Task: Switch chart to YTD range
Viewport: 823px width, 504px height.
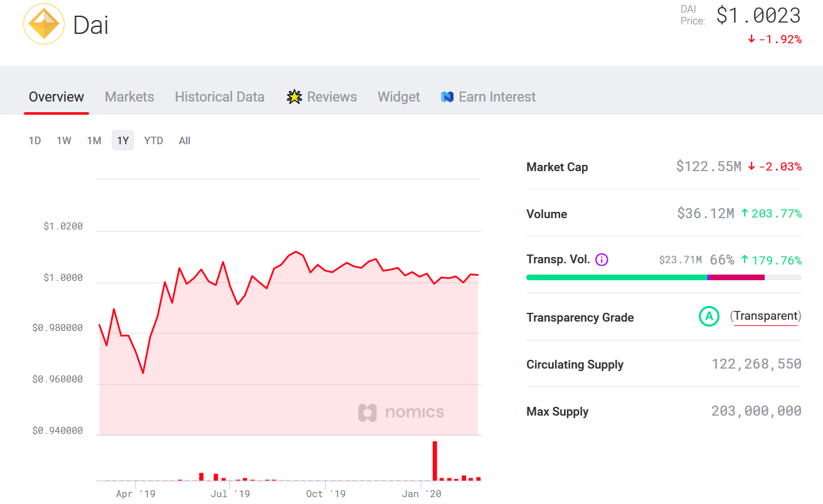Action: tap(154, 140)
